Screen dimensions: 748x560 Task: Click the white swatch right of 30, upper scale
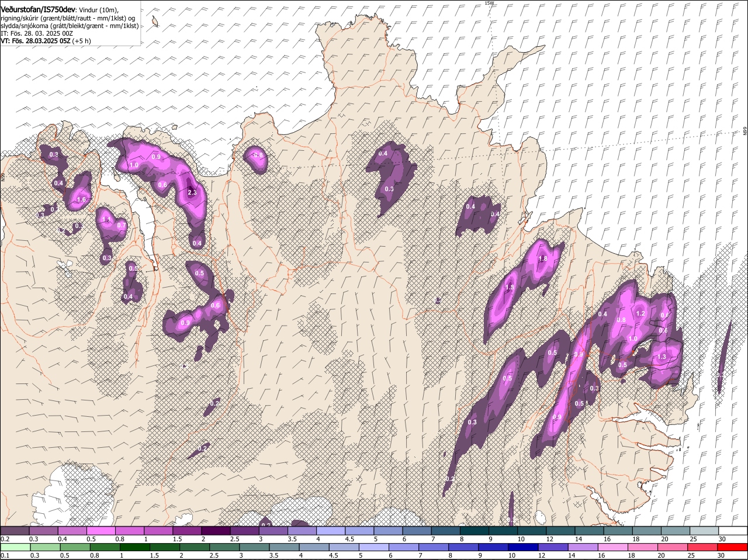coord(733,531)
